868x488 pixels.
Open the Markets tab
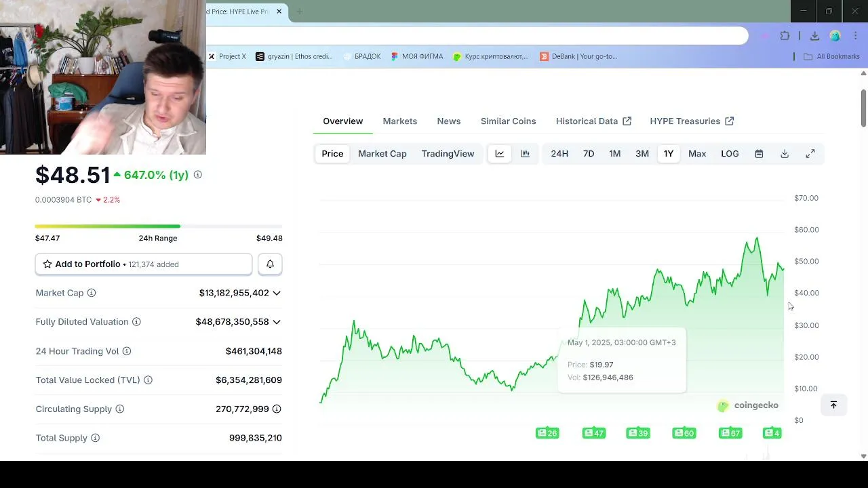[400, 121]
